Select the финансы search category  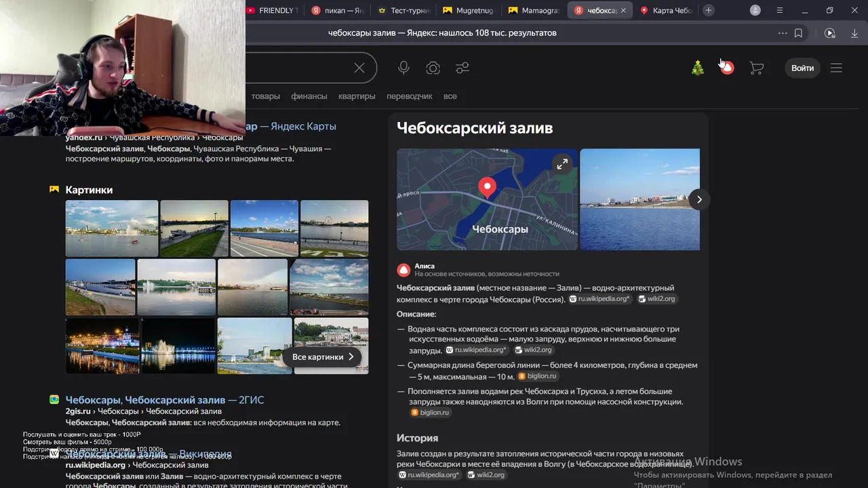tap(309, 96)
